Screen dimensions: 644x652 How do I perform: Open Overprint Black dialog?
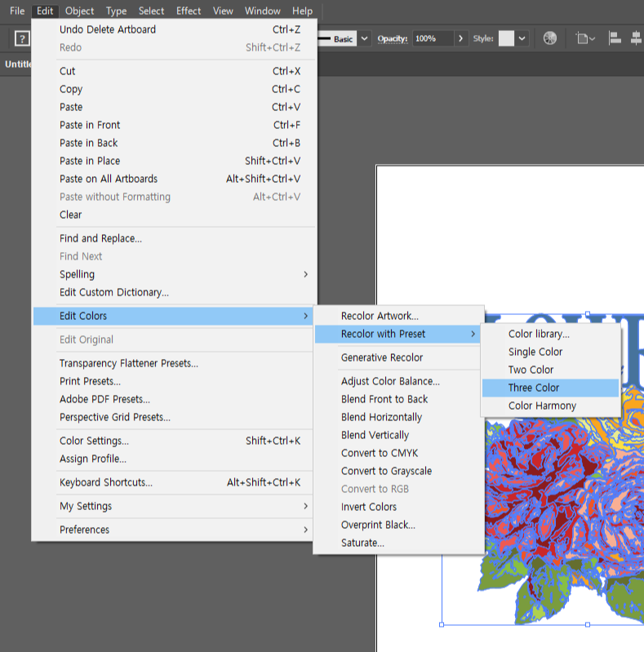398,525
